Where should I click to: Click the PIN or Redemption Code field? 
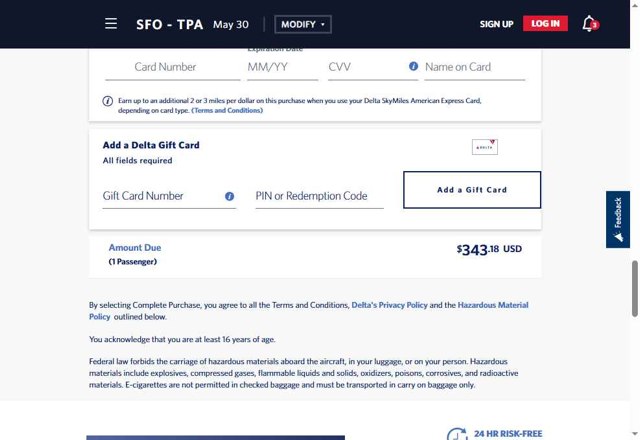click(x=319, y=196)
